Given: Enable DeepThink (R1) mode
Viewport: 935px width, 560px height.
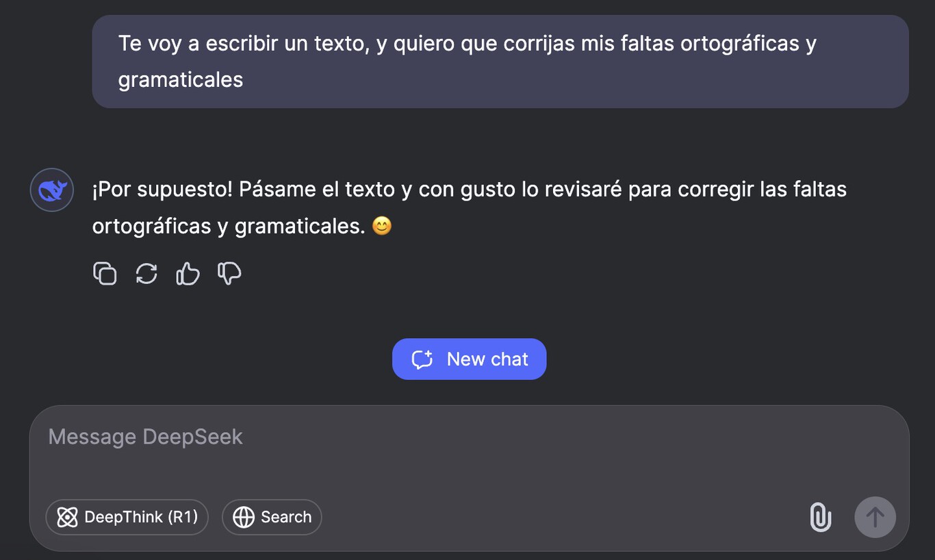Looking at the screenshot, I should 127,518.
